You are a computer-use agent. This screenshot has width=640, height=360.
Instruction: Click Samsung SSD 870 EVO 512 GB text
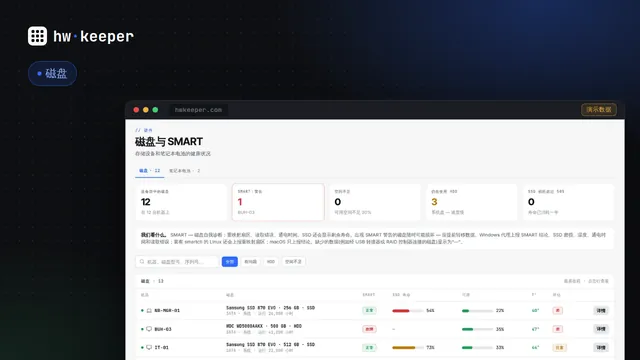coord(270,344)
